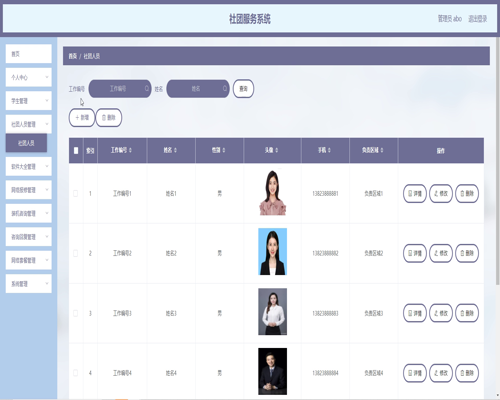Toggle select-all checkbox in table header

click(x=76, y=151)
